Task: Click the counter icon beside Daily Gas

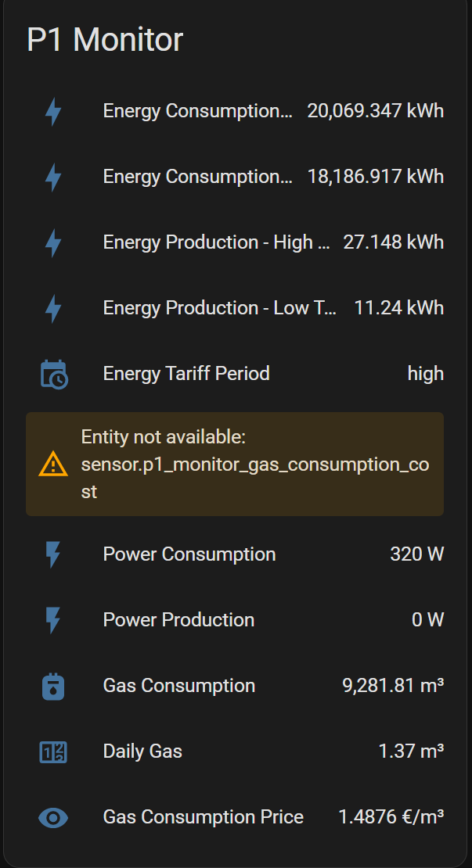Action: [53, 752]
